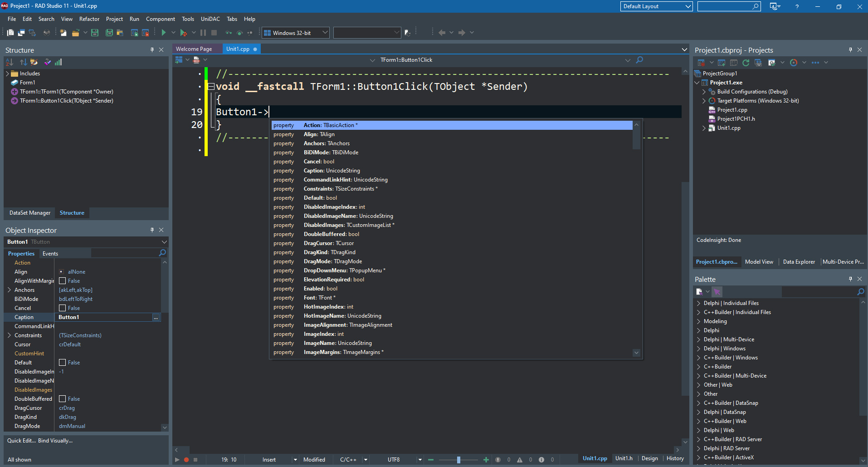
Task: Open the Component menu
Action: pos(161,19)
